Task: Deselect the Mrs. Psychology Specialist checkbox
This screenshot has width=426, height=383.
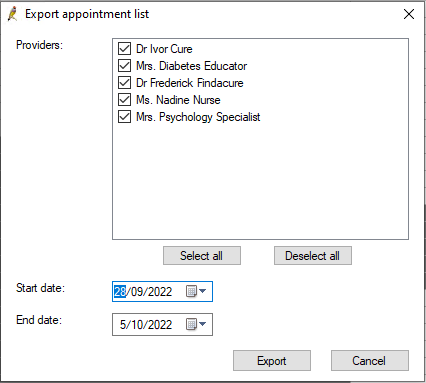Action: [124, 117]
